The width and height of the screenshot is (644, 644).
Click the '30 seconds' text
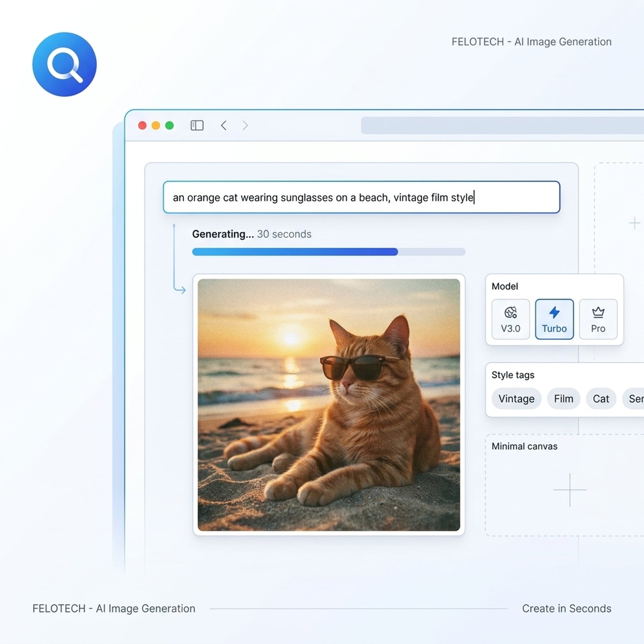[x=284, y=234]
